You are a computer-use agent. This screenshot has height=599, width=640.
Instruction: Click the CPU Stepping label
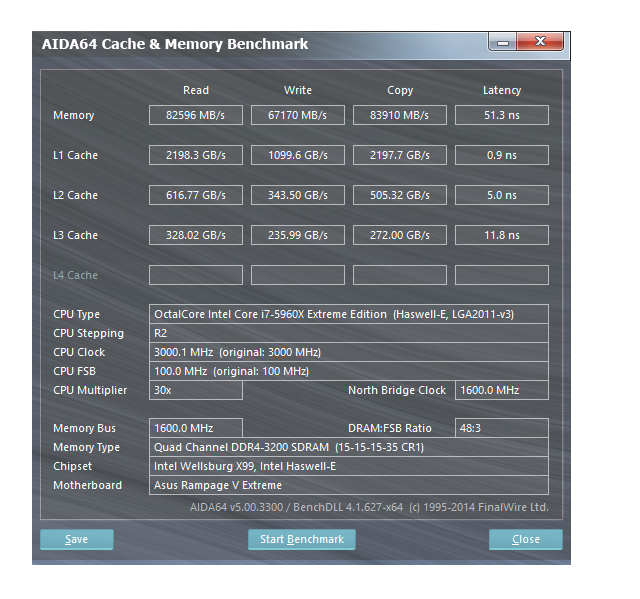click(89, 334)
